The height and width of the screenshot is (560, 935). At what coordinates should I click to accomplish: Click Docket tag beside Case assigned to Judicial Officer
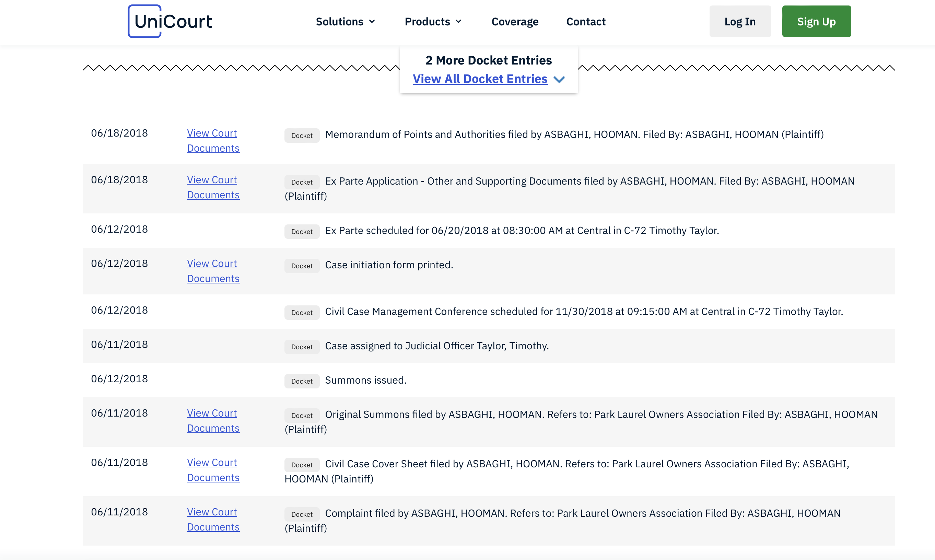coord(302,347)
